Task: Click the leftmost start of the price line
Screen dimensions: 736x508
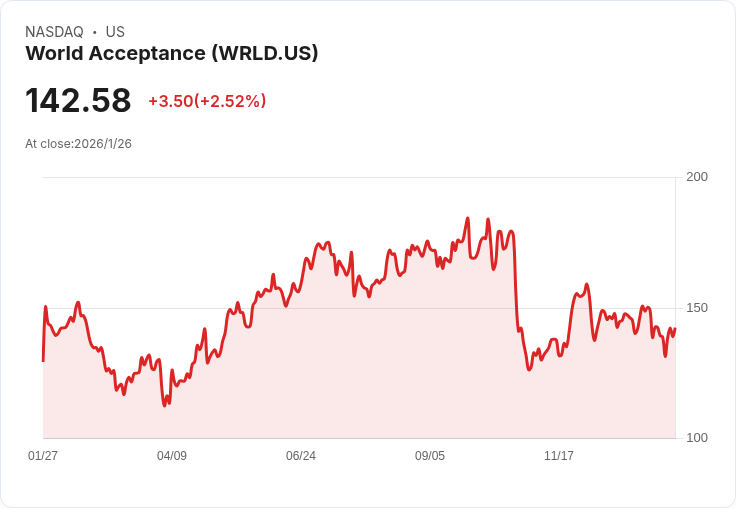Action: (43, 361)
